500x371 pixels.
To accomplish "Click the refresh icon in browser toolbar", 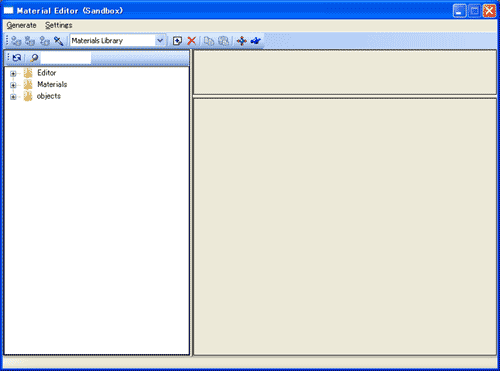I will tap(17, 58).
